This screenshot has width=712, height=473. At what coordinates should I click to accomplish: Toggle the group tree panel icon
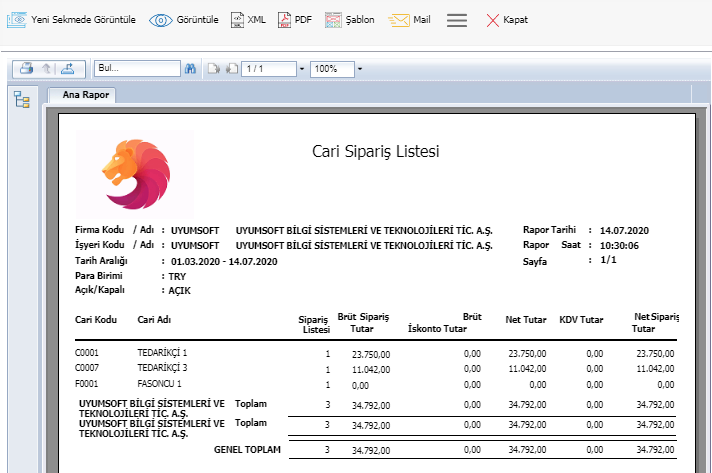(21, 99)
